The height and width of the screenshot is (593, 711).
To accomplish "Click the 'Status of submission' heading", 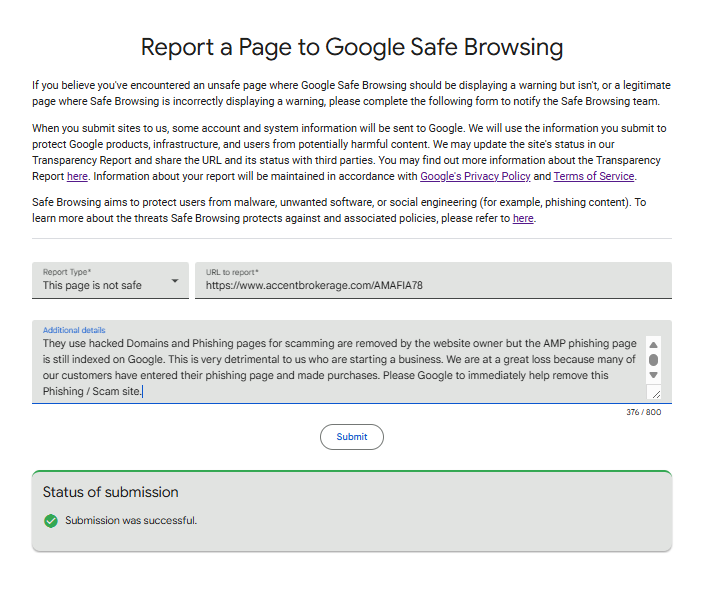I will click(x=111, y=492).
